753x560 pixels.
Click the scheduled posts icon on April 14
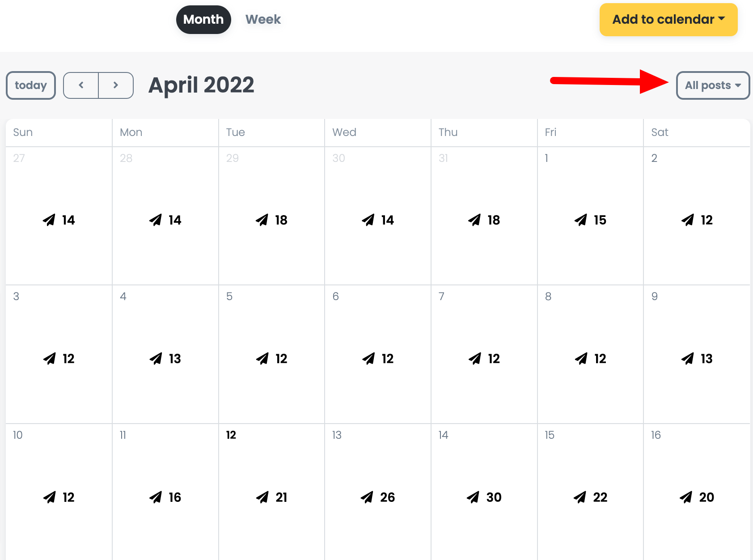(x=473, y=497)
